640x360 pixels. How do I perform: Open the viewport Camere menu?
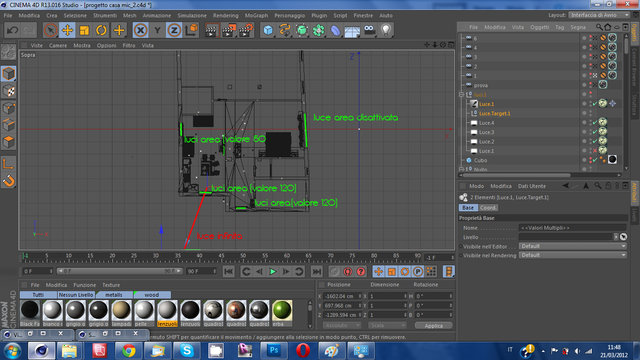click(58, 45)
